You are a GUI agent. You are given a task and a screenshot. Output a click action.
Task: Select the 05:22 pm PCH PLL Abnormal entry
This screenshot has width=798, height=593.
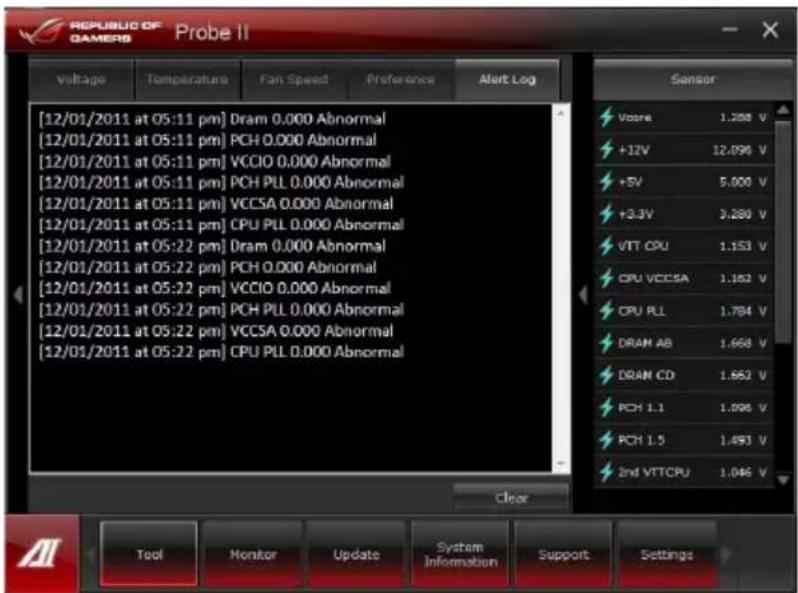pos(221,309)
